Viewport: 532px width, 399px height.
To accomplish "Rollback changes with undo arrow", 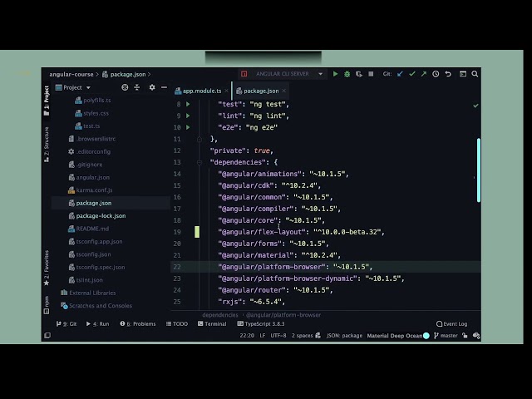I will 448,74.
